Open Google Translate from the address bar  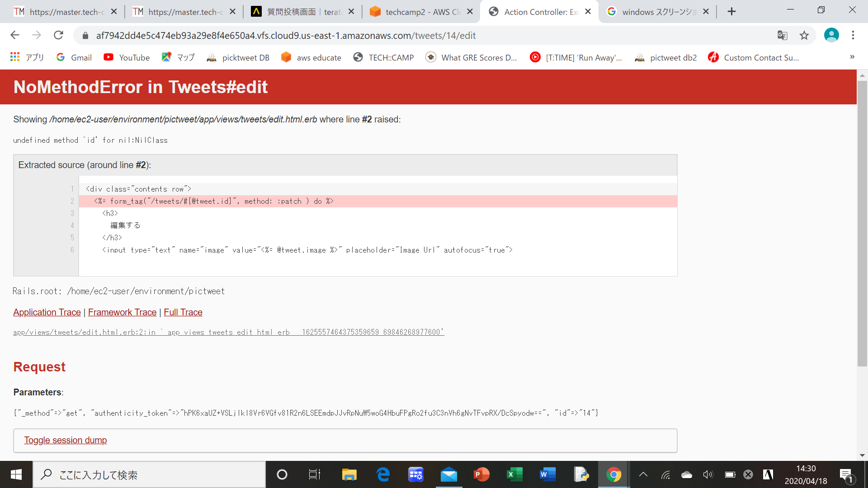tap(783, 35)
